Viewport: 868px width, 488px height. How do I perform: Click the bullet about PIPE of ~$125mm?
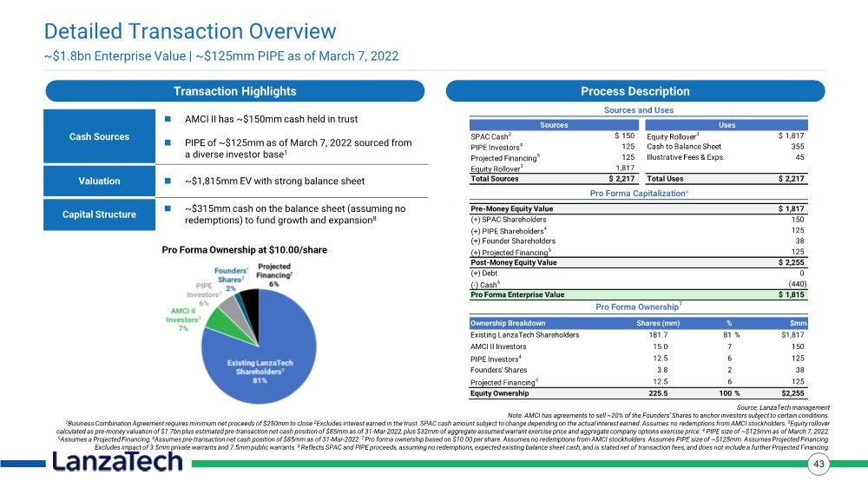click(x=298, y=148)
